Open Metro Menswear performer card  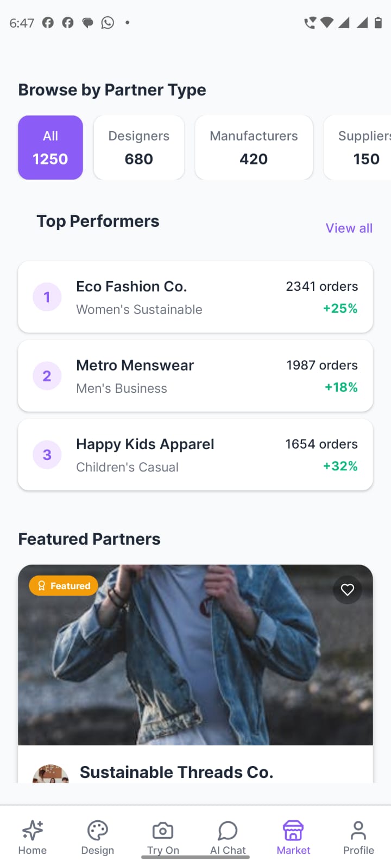pos(195,376)
